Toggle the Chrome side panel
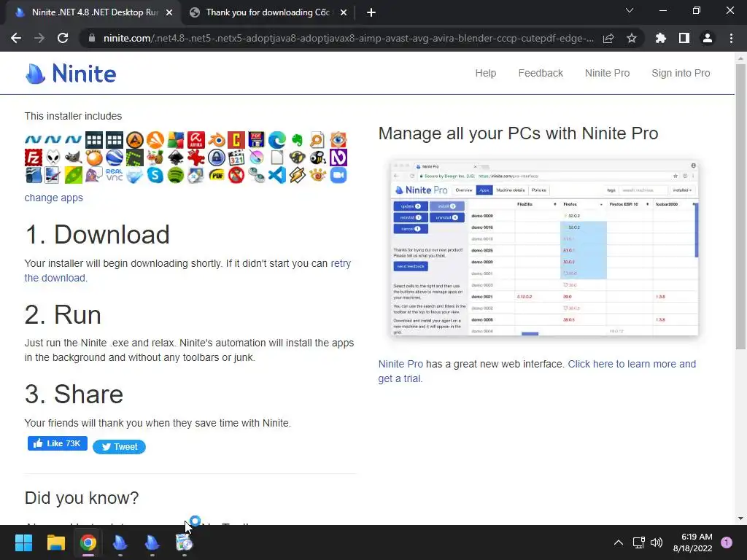The height and width of the screenshot is (560, 747). click(x=684, y=38)
